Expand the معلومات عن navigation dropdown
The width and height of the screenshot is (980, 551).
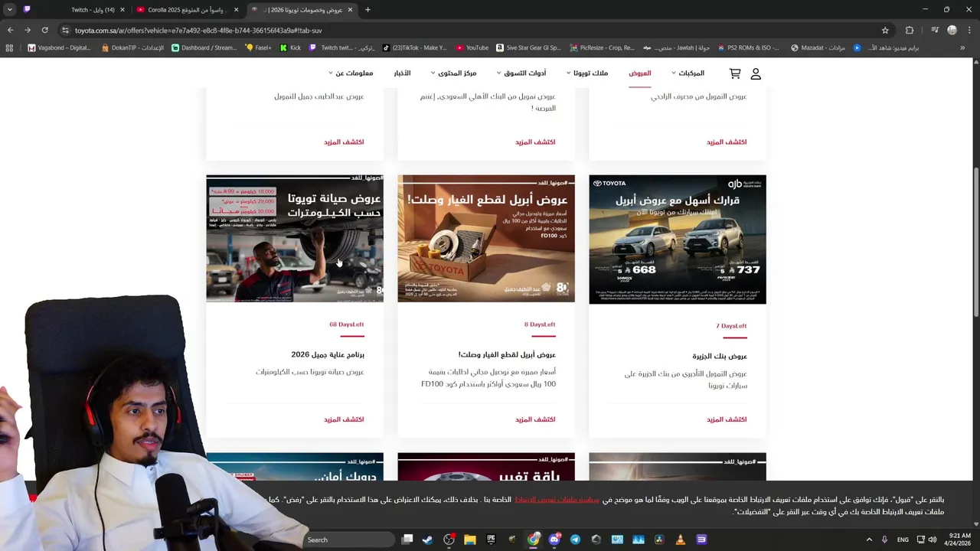pos(351,73)
